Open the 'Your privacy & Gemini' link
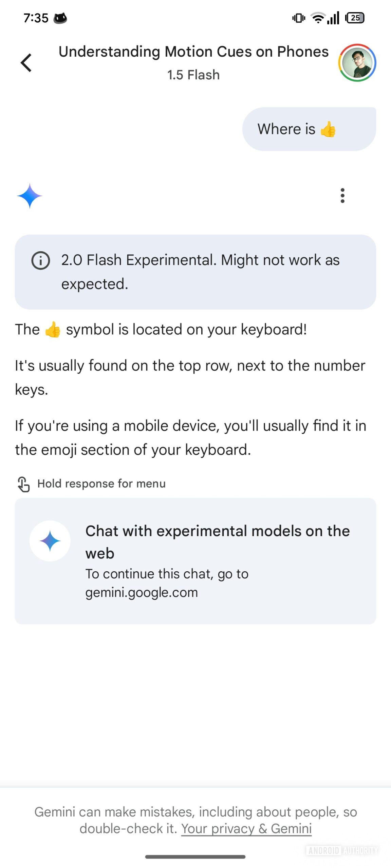This screenshot has height=868, width=391. point(246,828)
